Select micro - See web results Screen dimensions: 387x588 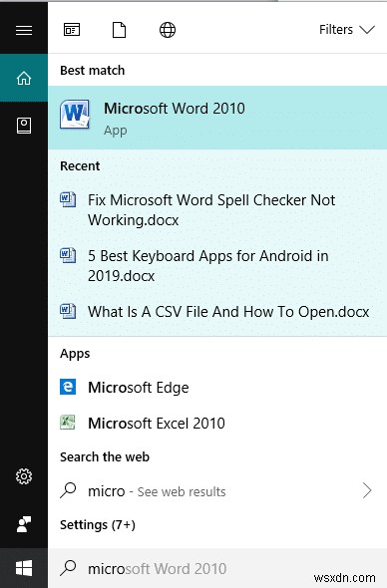pyautogui.click(x=217, y=491)
